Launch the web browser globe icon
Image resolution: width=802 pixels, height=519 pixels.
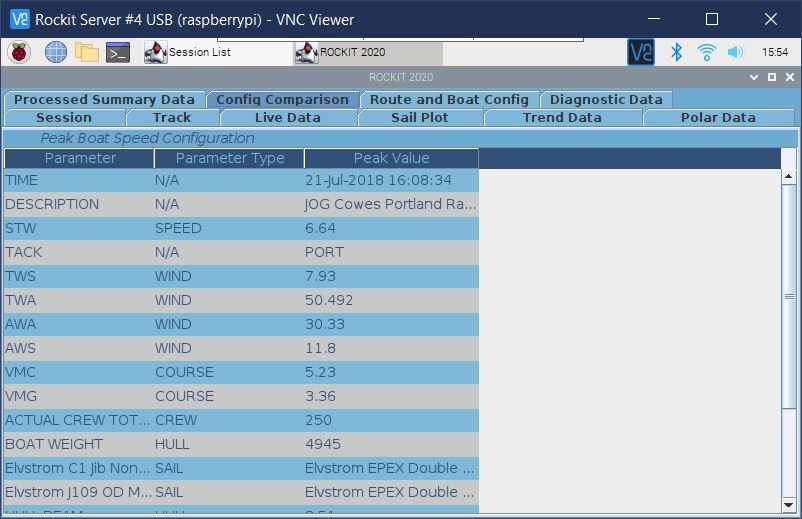click(x=55, y=52)
